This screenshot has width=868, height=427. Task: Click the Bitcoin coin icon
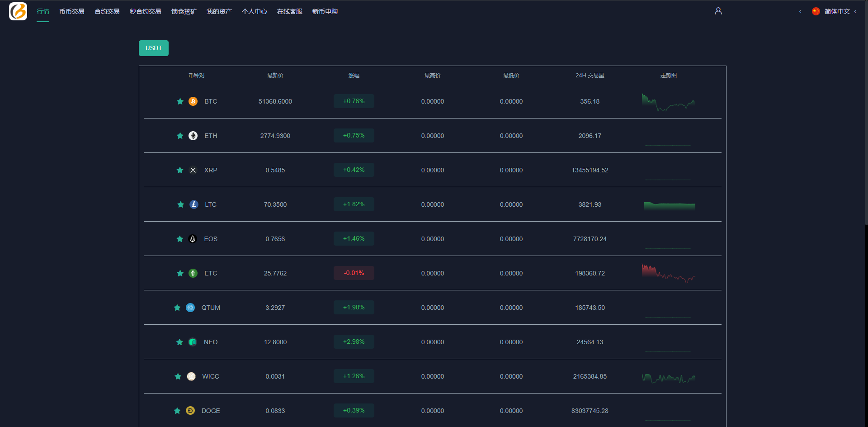193,101
